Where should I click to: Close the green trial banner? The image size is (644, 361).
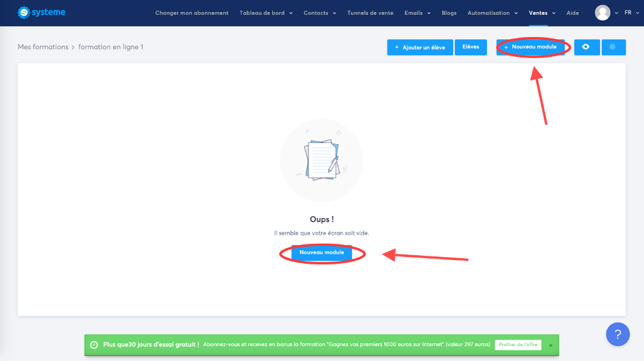click(x=551, y=345)
